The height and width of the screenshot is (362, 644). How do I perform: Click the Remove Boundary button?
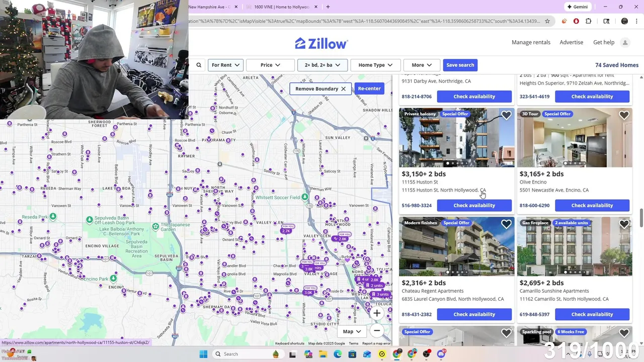(321, 89)
